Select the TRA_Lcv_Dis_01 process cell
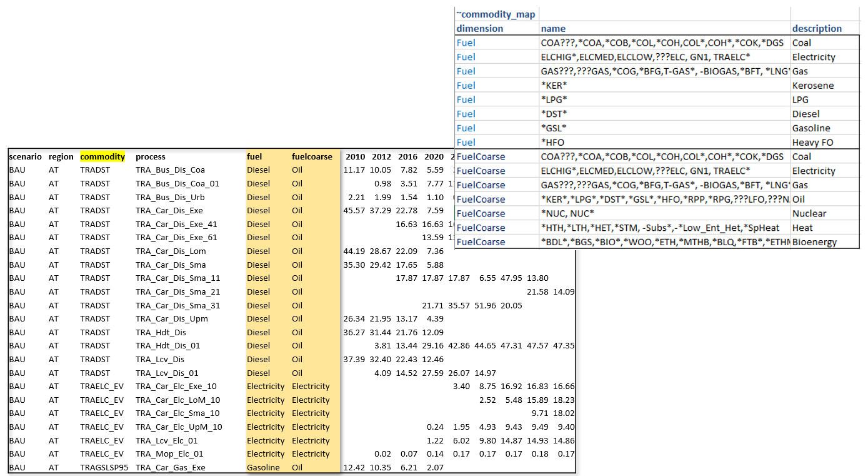This screenshot has height=476, width=868. click(167, 373)
